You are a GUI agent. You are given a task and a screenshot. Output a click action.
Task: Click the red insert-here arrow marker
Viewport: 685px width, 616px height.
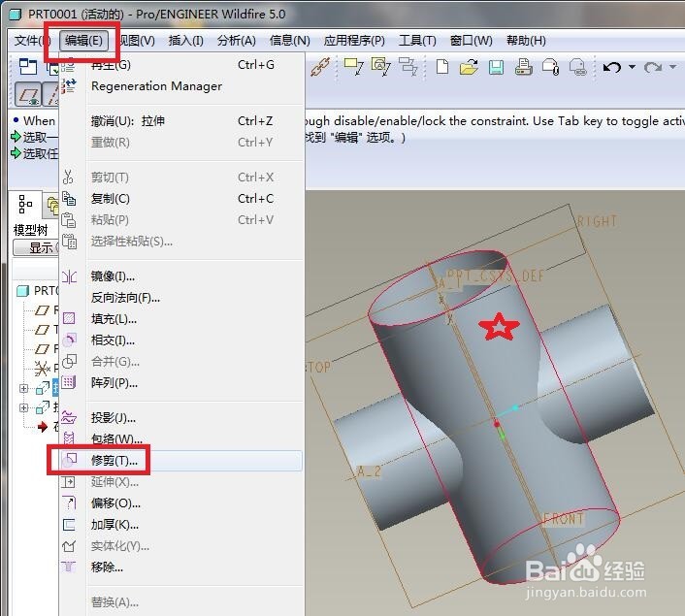coord(43,427)
